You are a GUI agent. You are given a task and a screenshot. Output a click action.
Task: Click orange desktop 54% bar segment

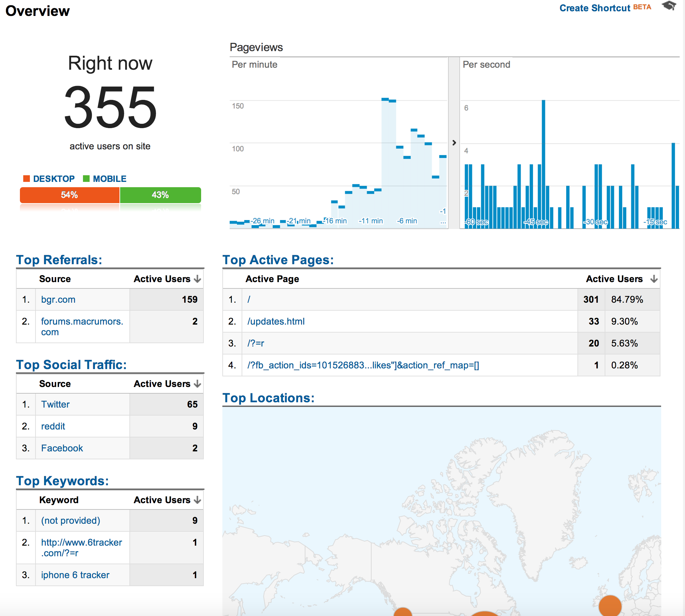[x=69, y=195]
